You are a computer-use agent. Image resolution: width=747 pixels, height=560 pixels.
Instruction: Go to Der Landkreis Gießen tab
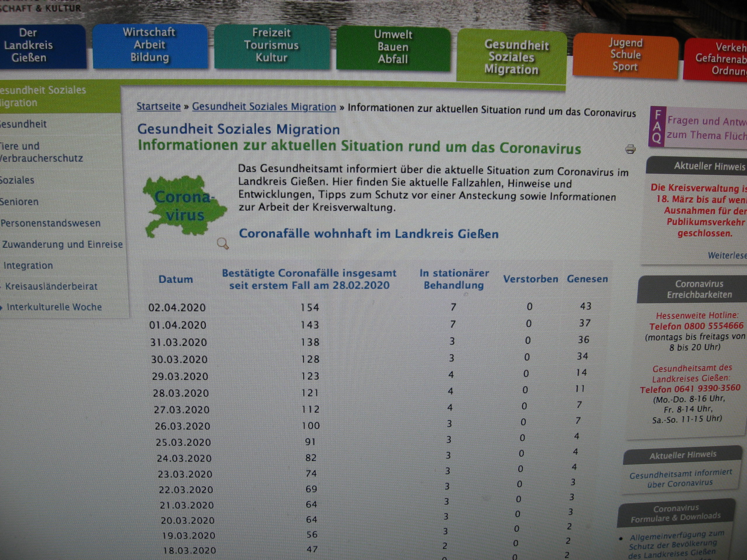coord(29,45)
